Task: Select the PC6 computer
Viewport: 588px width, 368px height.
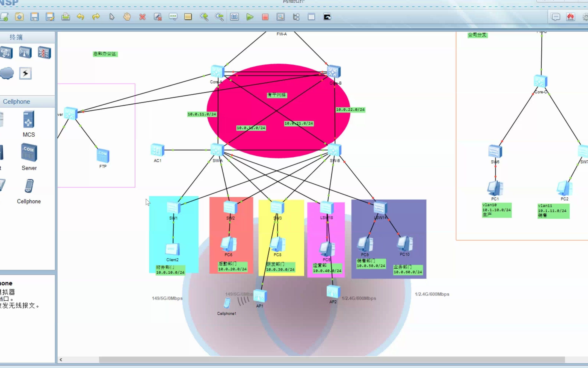Action: [229, 244]
